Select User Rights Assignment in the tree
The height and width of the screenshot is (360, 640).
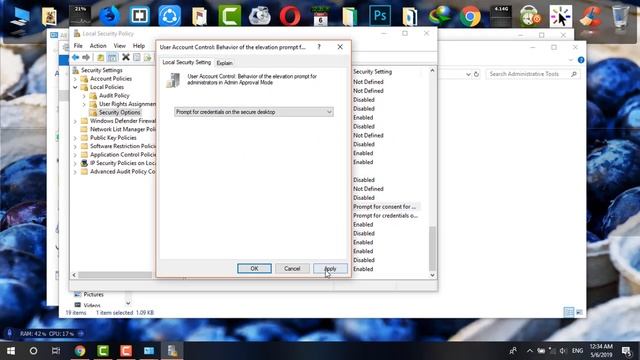127,104
